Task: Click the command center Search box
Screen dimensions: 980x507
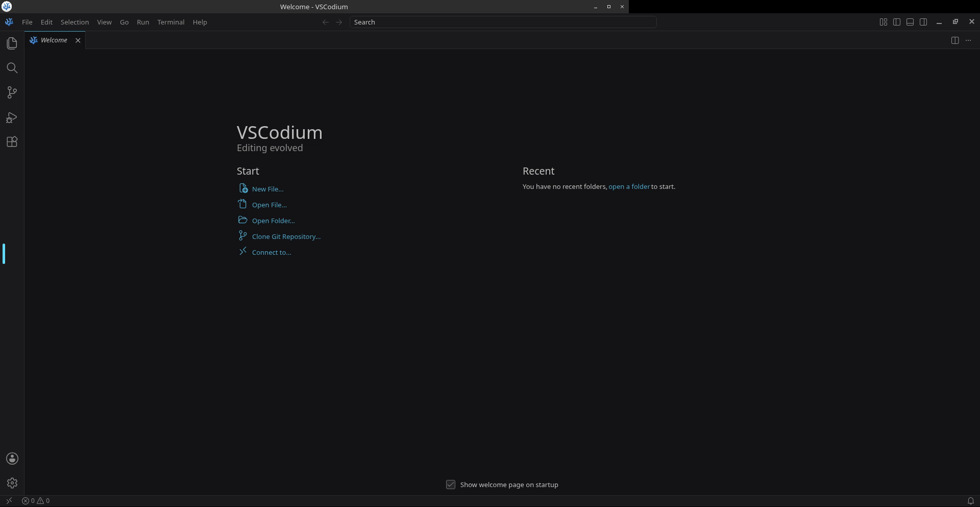Action: click(503, 22)
